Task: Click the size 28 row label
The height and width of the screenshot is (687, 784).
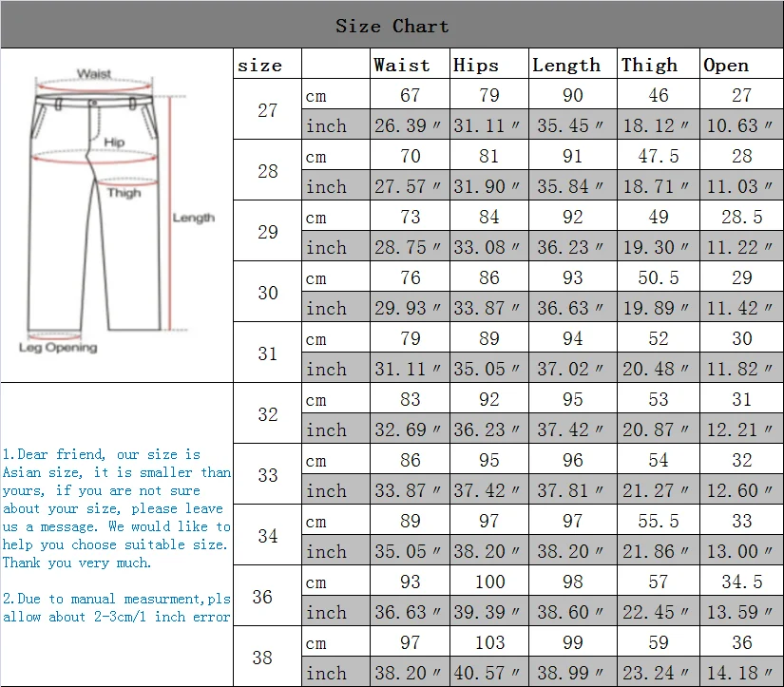Action: 267,170
